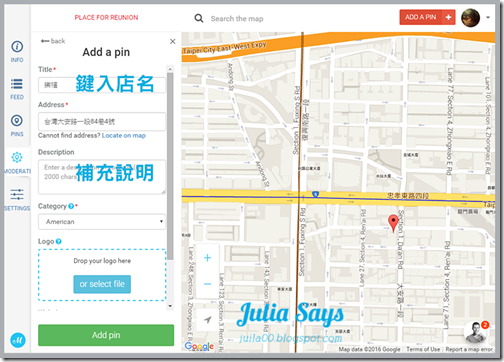
Task: Click Report a map error link
Action: coord(469,349)
